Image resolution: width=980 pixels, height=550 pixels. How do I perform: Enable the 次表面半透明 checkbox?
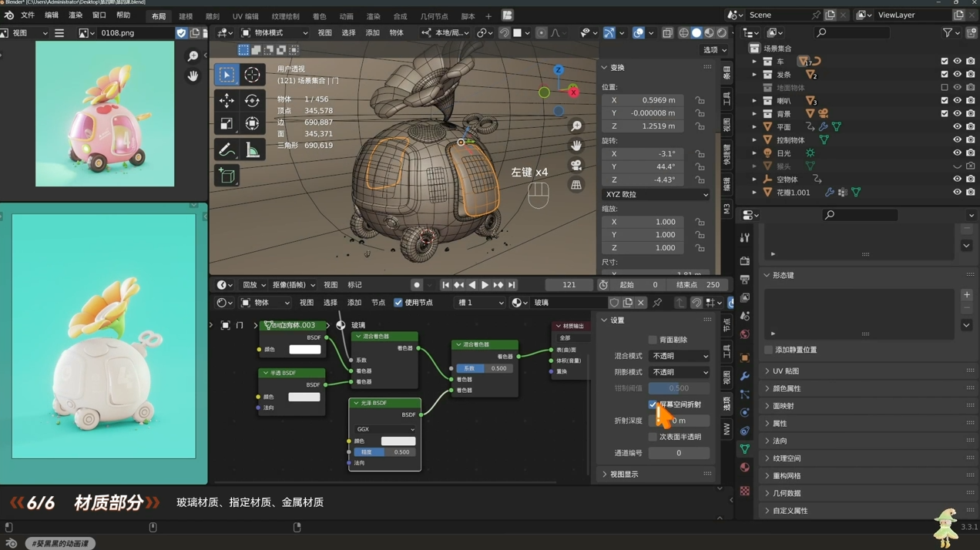click(653, 437)
